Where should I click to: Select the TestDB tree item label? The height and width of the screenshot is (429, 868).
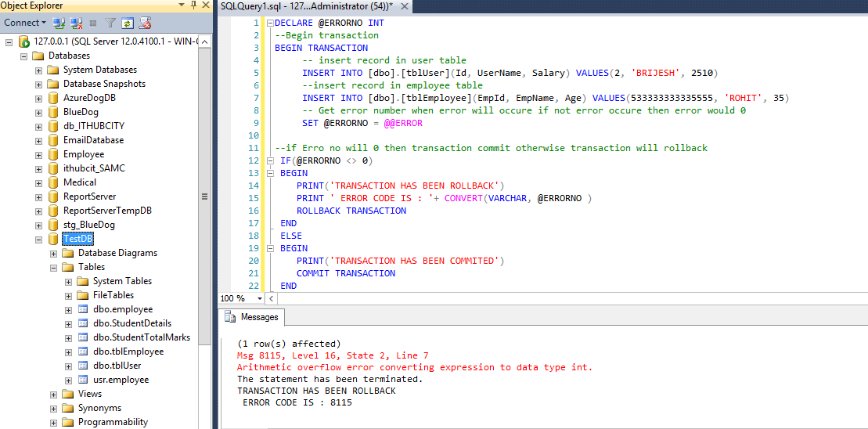point(78,239)
